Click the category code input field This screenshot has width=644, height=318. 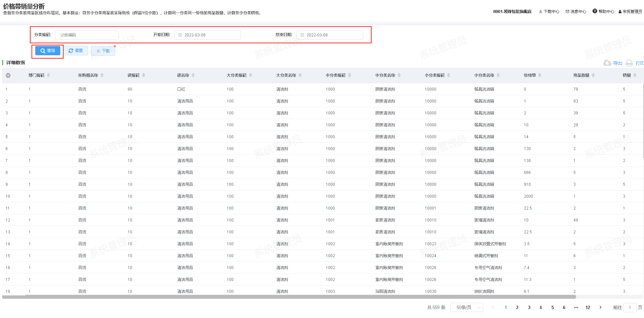[87, 35]
